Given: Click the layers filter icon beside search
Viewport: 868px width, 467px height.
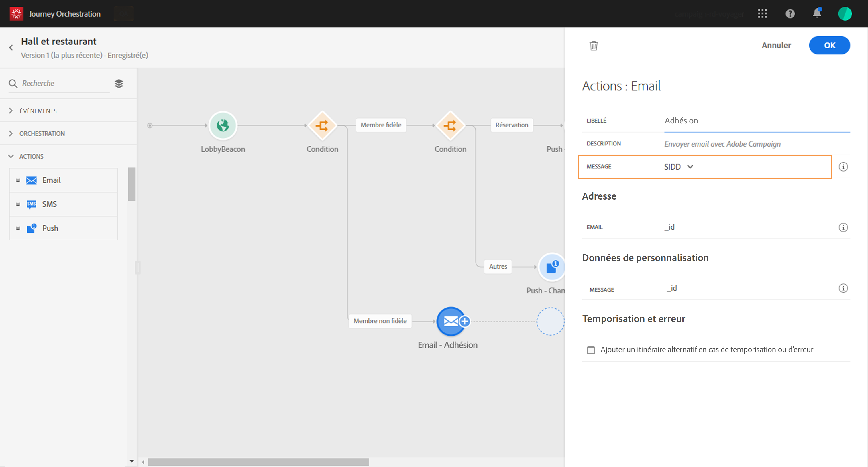Looking at the screenshot, I should (119, 84).
